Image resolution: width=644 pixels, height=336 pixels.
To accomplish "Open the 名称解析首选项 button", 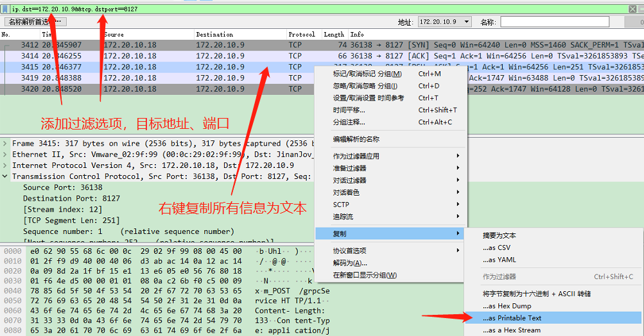I will coord(35,22).
